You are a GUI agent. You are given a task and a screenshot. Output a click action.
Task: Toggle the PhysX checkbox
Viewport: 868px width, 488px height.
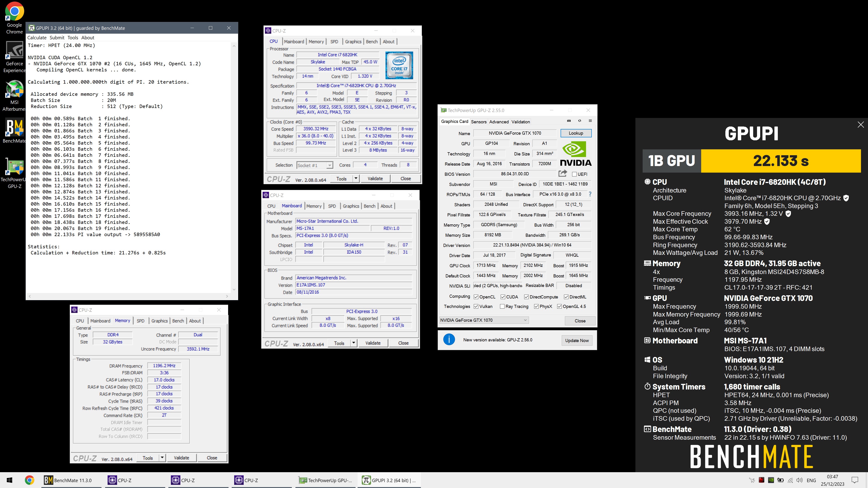click(x=536, y=306)
